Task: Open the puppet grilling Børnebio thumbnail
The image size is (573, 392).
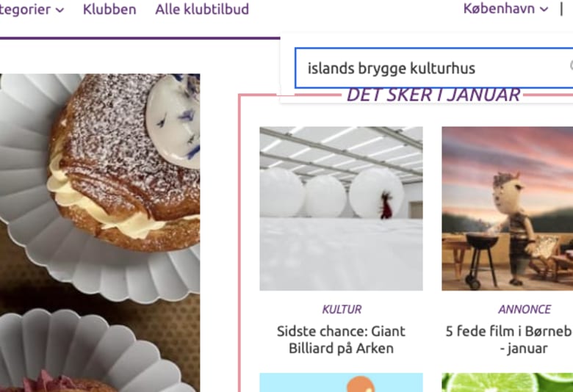Action: pos(507,208)
